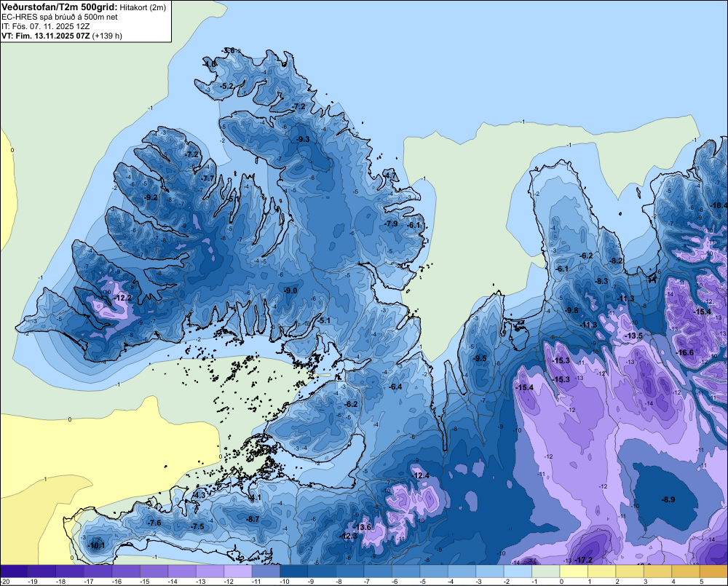
Task: Click the 0 legend scale label
Action: pyautogui.click(x=561, y=582)
